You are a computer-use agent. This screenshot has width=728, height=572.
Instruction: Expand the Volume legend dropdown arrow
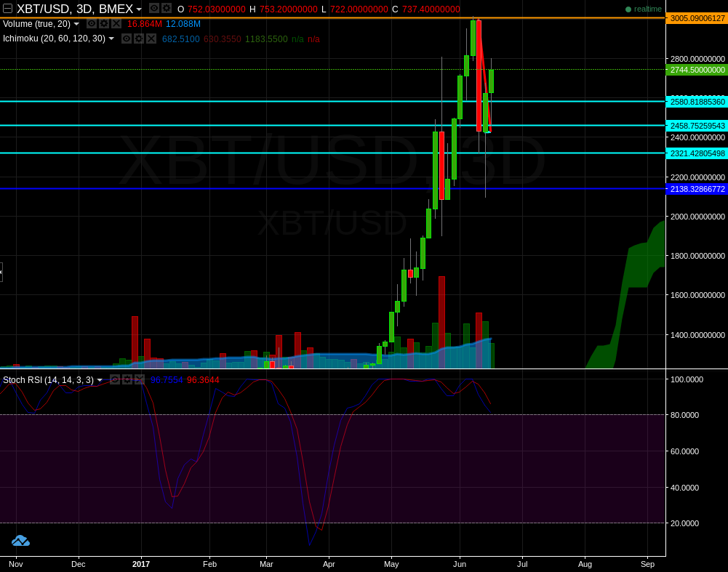click(x=76, y=24)
